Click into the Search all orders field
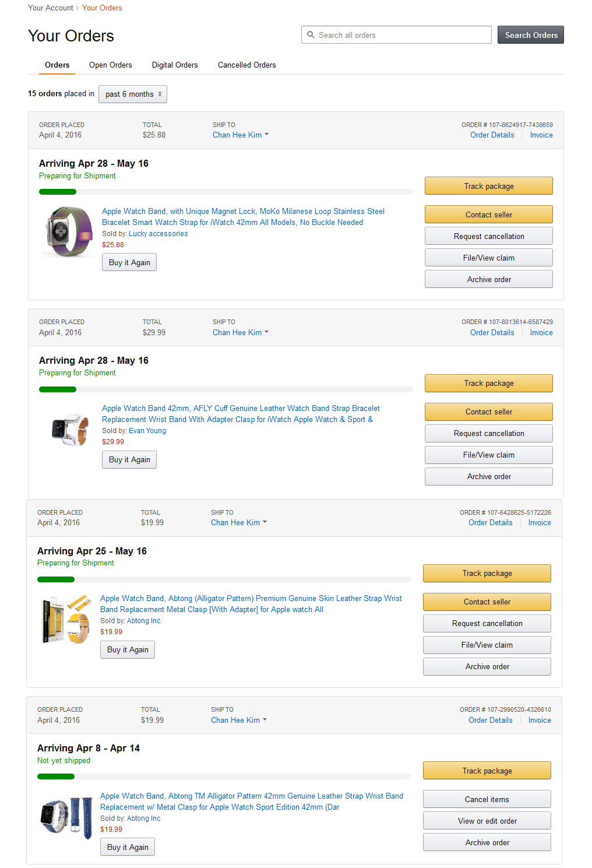Viewport: 592px width, 868px height. (x=402, y=35)
